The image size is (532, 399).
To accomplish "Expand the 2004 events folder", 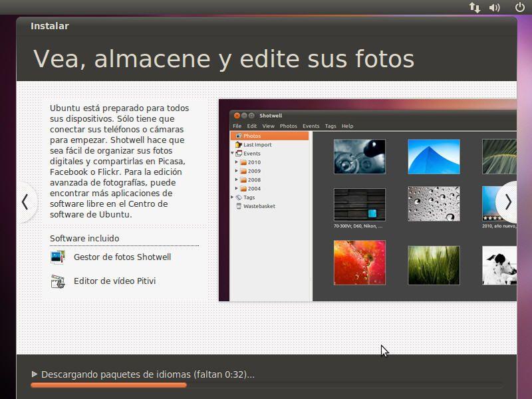I will click(237, 188).
